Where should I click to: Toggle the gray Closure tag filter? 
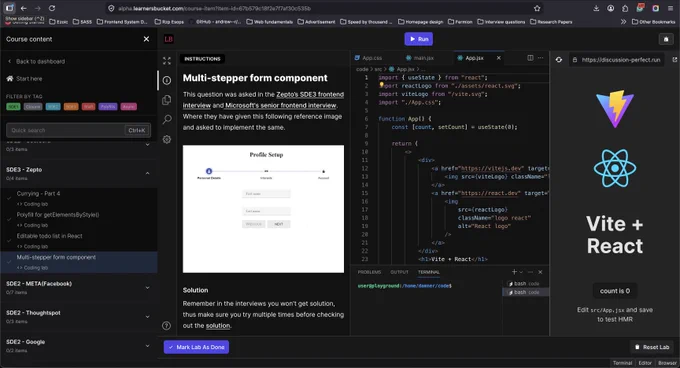click(33, 107)
